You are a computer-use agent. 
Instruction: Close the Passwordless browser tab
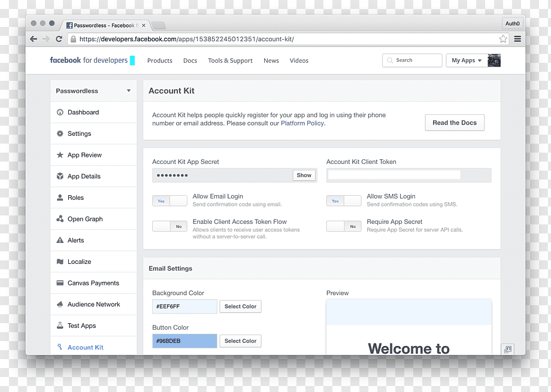(x=143, y=25)
